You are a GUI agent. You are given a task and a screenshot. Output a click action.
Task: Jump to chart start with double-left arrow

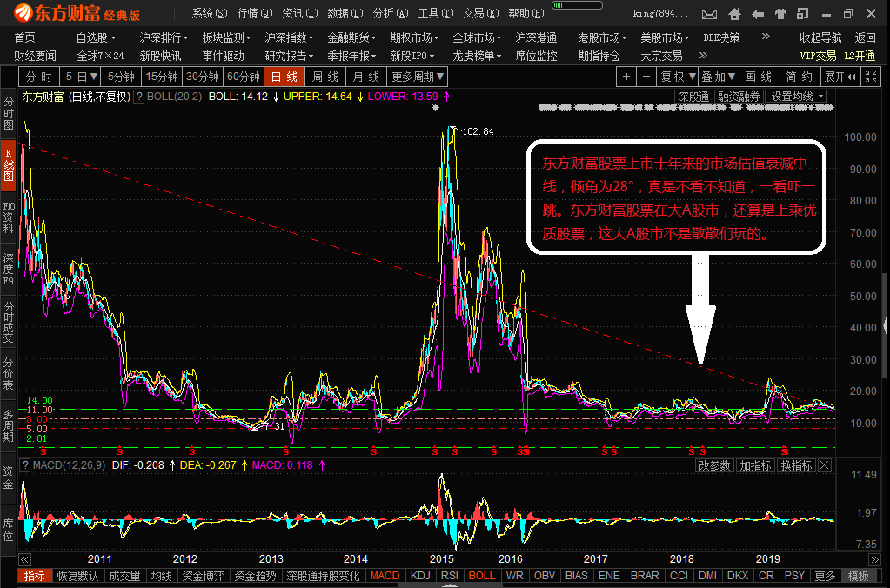click(x=24, y=559)
